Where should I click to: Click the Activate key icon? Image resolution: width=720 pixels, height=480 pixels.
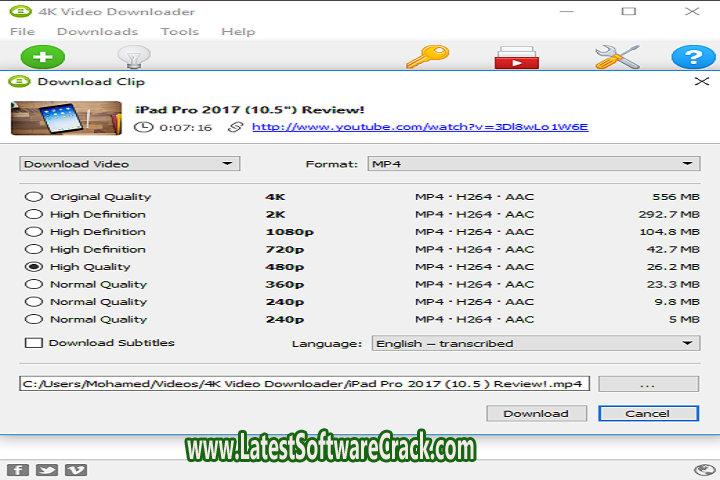pos(425,58)
